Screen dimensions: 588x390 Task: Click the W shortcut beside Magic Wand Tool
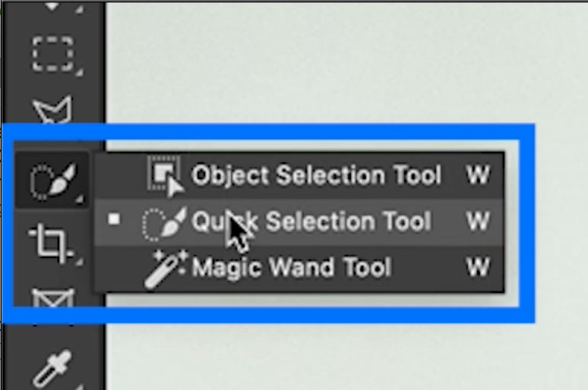(477, 267)
